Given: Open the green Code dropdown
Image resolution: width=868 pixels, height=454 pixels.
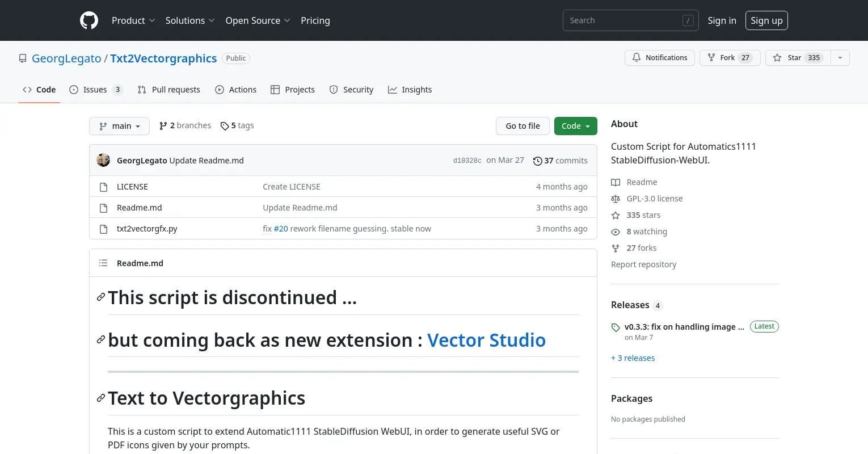Looking at the screenshot, I should point(575,126).
